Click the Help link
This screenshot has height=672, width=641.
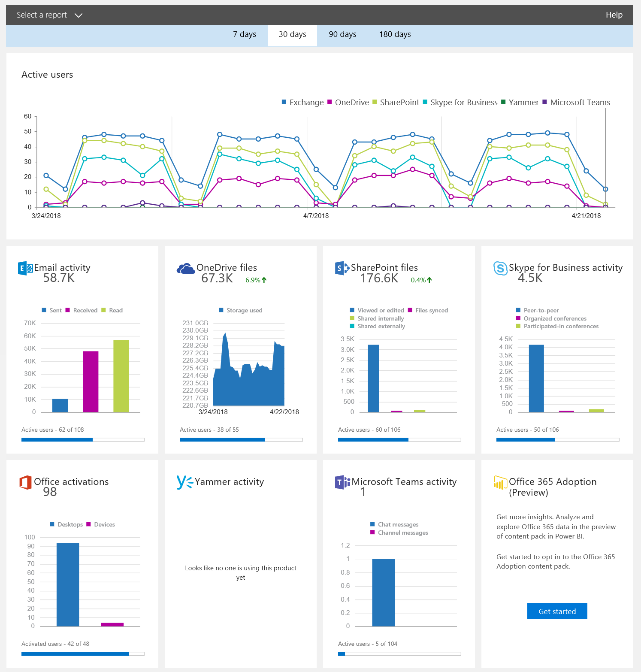point(614,15)
